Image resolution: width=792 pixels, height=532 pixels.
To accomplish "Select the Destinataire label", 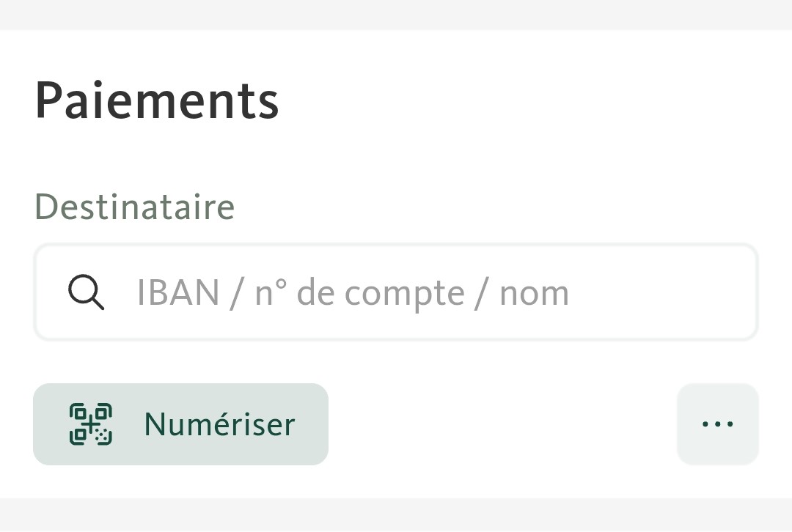I will pos(135,207).
